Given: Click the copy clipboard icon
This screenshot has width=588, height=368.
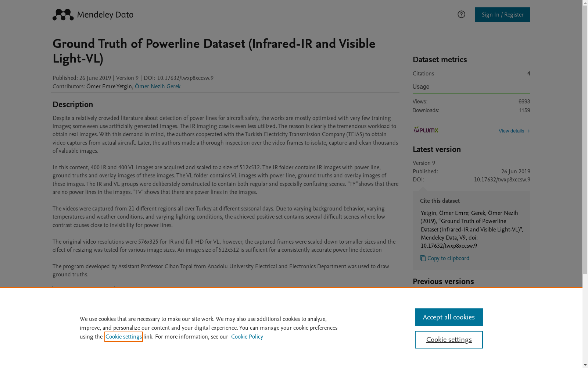Looking at the screenshot, I should click(423, 258).
